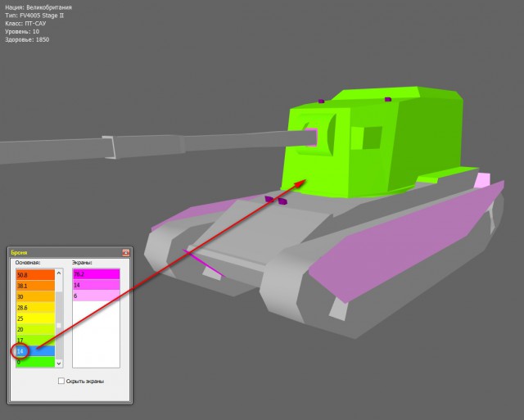Click the up arrow of the Основная list scrollbar

(x=59, y=273)
